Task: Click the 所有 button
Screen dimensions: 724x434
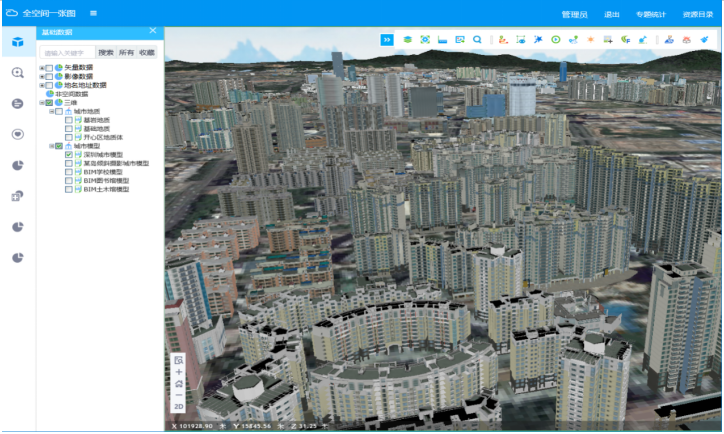Action: pos(126,53)
